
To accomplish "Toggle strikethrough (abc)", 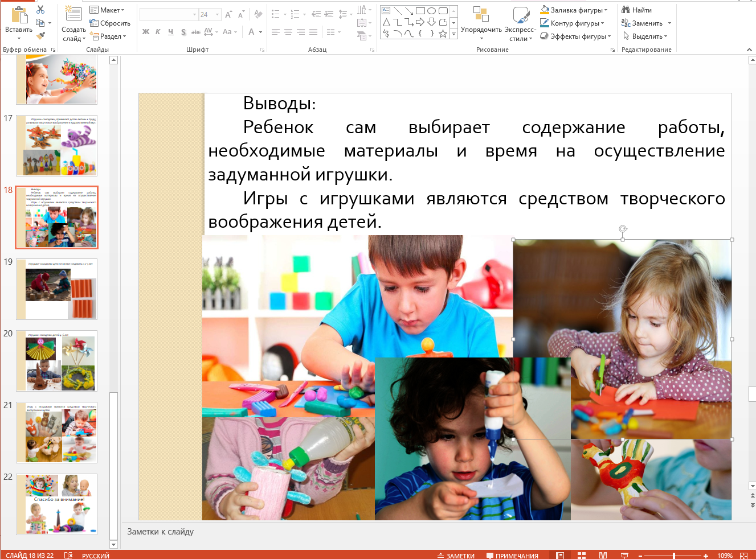I will click(195, 32).
